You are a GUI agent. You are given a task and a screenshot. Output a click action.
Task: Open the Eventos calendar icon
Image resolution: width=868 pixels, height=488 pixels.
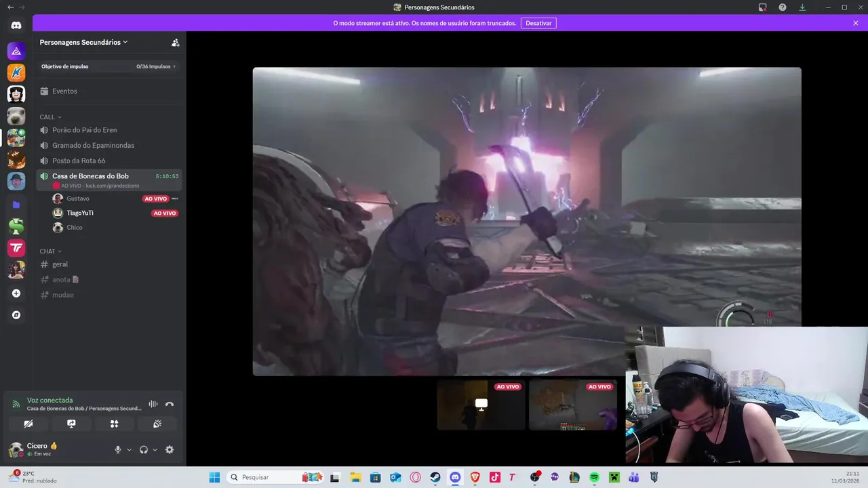[44, 91]
